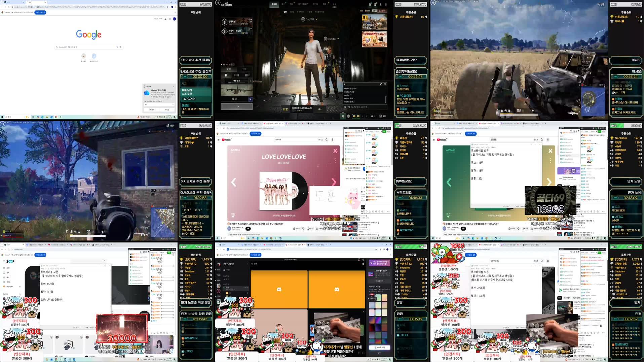
Task: Open the YouTube hamburger menu beside Love Love Love video
Action: [219, 139]
